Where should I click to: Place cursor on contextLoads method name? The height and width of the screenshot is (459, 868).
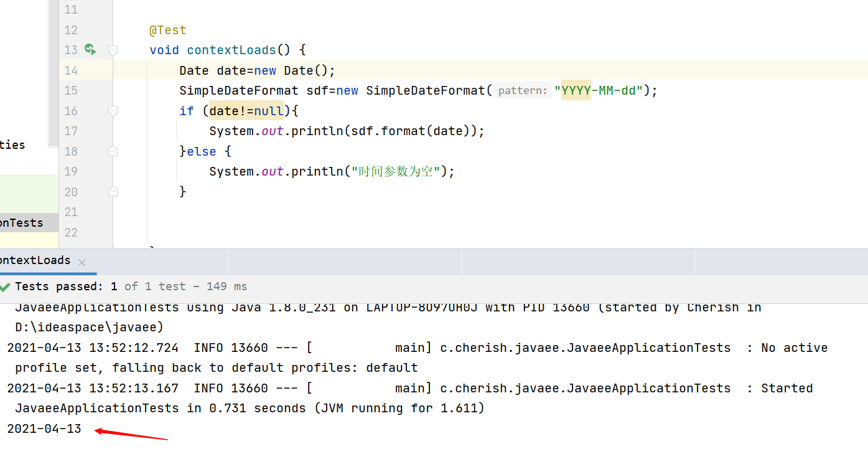pyautogui.click(x=231, y=50)
